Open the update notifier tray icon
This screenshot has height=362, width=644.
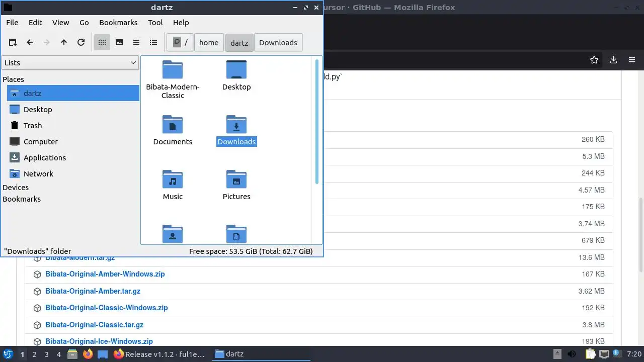(x=616, y=354)
